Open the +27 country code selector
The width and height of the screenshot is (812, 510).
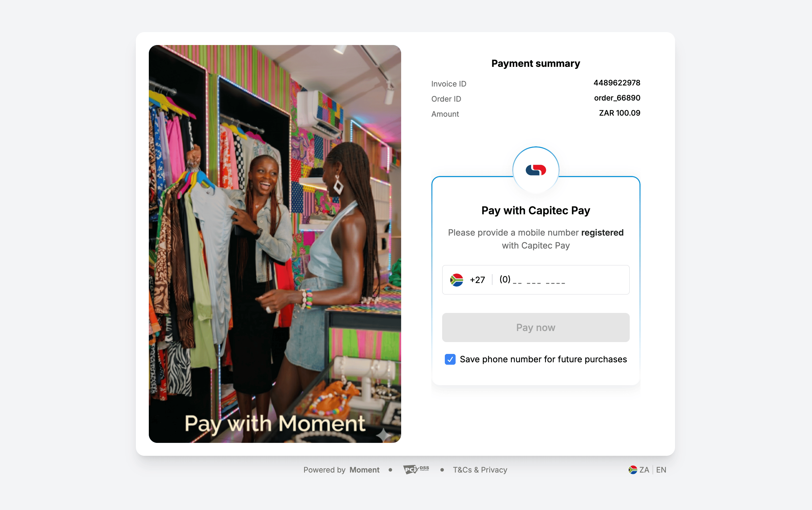pos(467,280)
